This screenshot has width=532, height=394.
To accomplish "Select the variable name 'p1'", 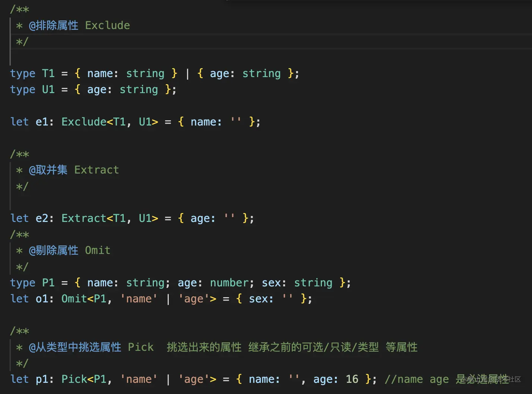I will point(42,379).
